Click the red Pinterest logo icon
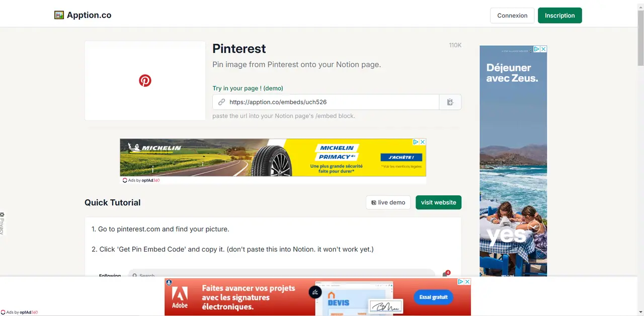 (145, 81)
